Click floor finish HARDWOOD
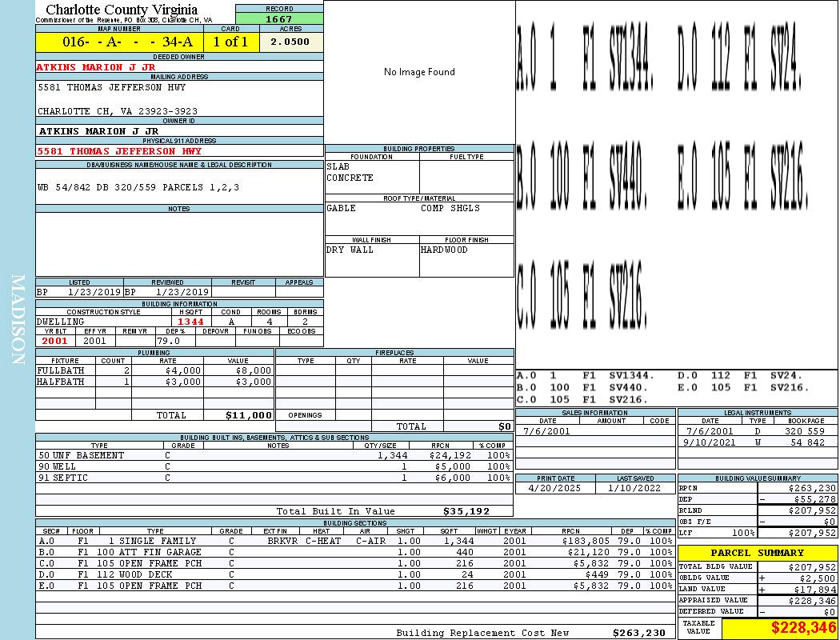Screen dimensions: 840x640 pyautogui.click(x=444, y=250)
